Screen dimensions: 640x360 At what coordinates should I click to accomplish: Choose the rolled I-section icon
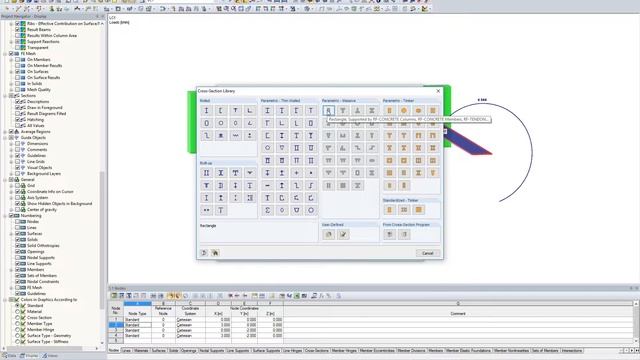(206, 110)
